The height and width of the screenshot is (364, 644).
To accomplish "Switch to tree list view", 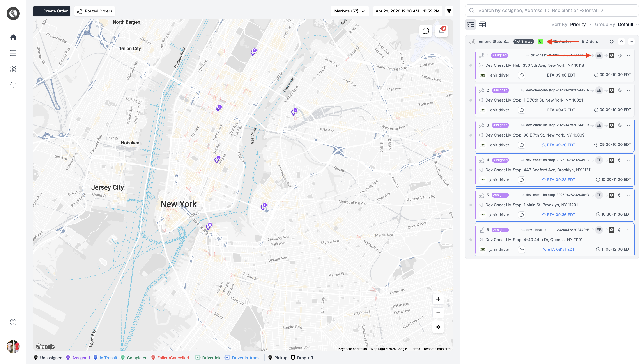I will click(x=471, y=24).
